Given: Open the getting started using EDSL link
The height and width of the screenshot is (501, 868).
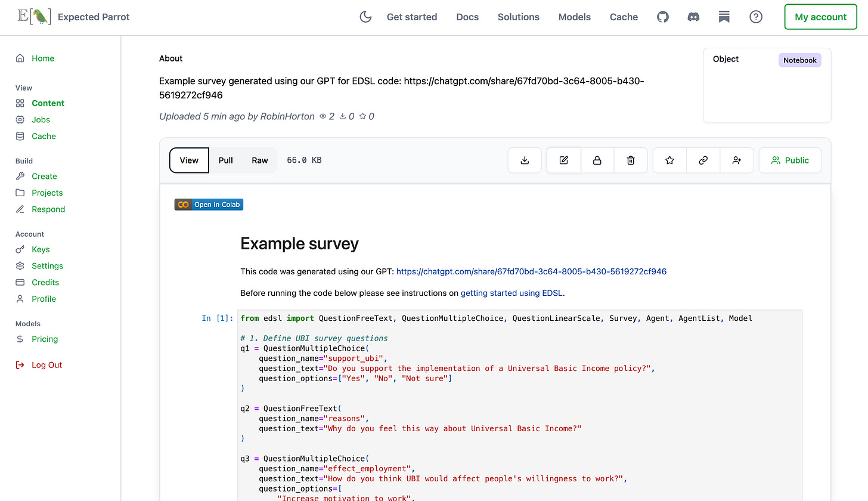Looking at the screenshot, I should tap(513, 293).
